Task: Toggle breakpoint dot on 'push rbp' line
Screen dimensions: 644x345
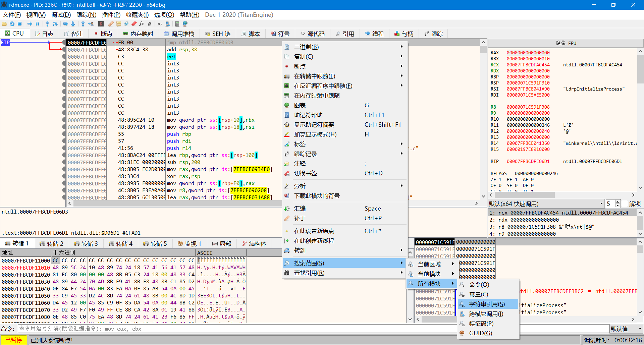Action: tap(64, 134)
